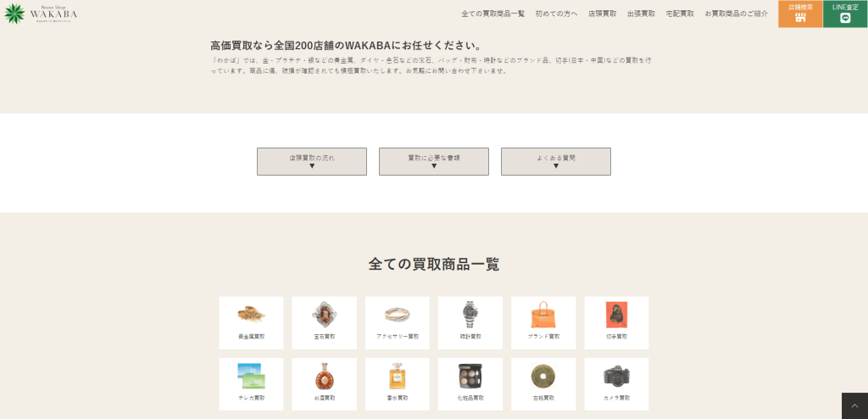
Task: Select the 宝石買取 gemstone tile
Action: (x=324, y=322)
